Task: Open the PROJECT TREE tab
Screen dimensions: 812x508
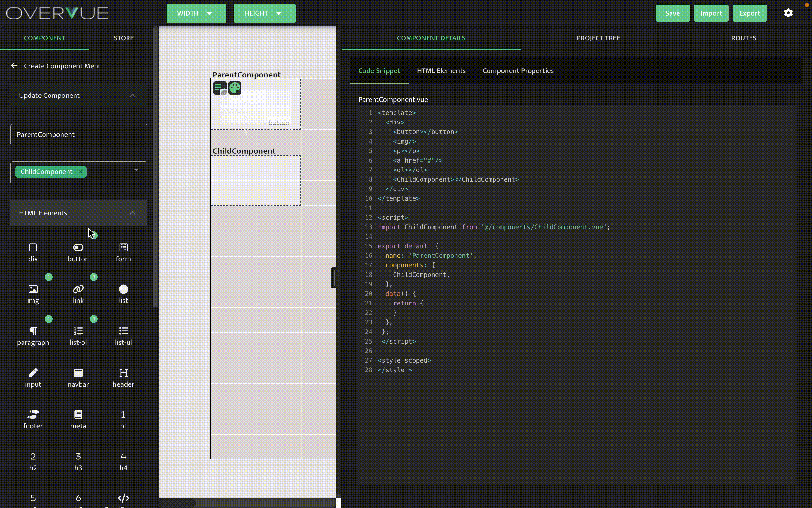Action: (598, 38)
